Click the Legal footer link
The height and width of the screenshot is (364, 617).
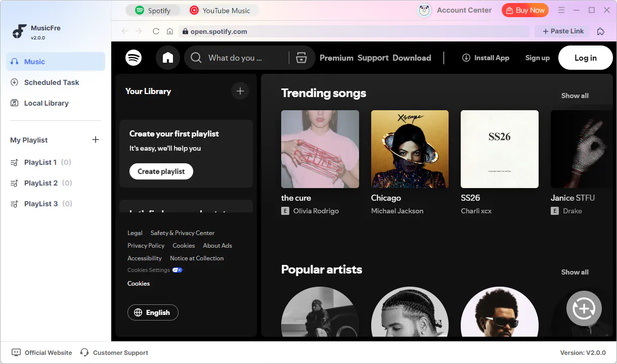click(x=135, y=233)
